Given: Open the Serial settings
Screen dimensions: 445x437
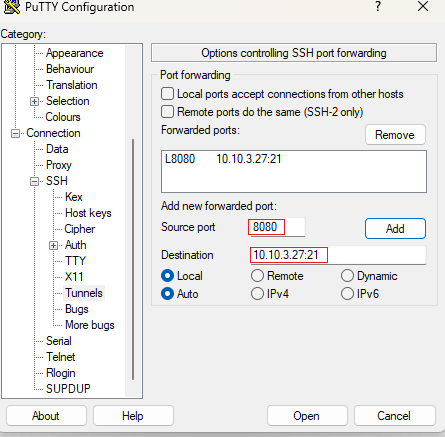Looking at the screenshot, I should pos(59,341).
